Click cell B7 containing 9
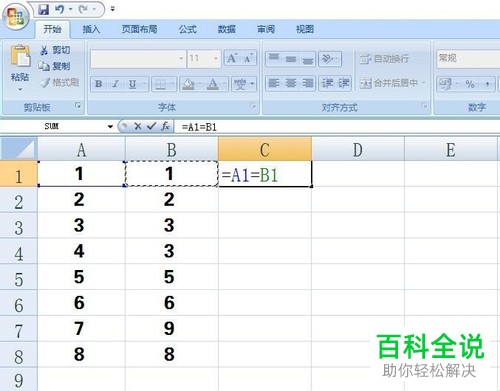500x391 pixels. [171, 328]
